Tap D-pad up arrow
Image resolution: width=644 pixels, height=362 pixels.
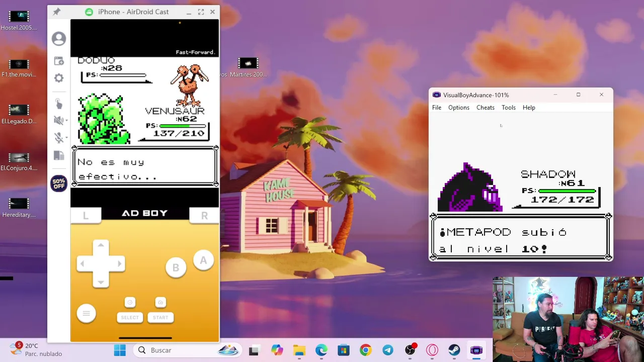click(x=101, y=246)
